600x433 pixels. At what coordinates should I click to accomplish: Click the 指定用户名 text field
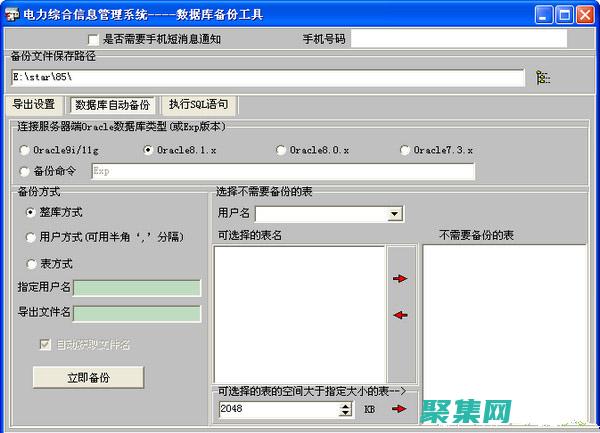pyautogui.click(x=137, y=288)
